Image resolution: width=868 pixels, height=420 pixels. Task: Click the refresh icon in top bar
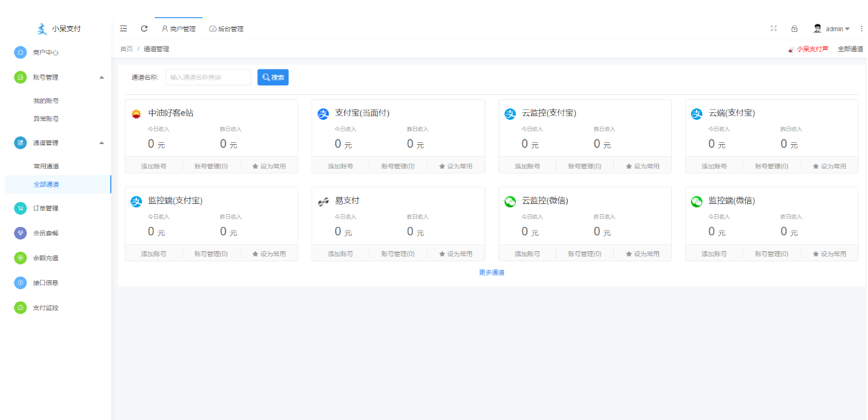144,29
